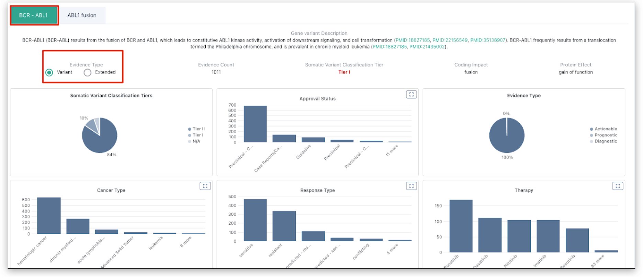Image resolution: width=644 pixels, height=278 pixels.
Task: Switch to the BCR - ABL1 tab
Action: point(33,15)
